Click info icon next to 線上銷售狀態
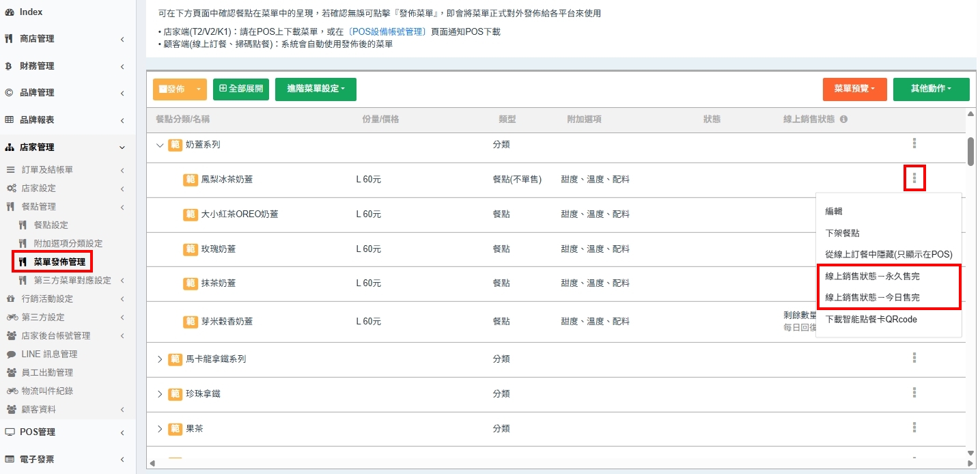This screenshot has width=980, height=474. click(x=843, y=120)
